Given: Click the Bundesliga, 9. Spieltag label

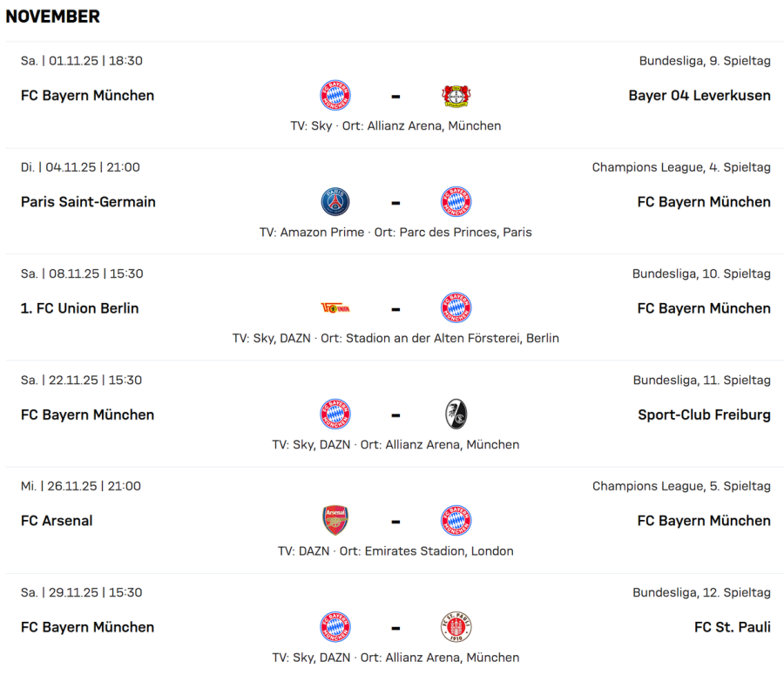Looking at the screenshot, I should (705, 61).
